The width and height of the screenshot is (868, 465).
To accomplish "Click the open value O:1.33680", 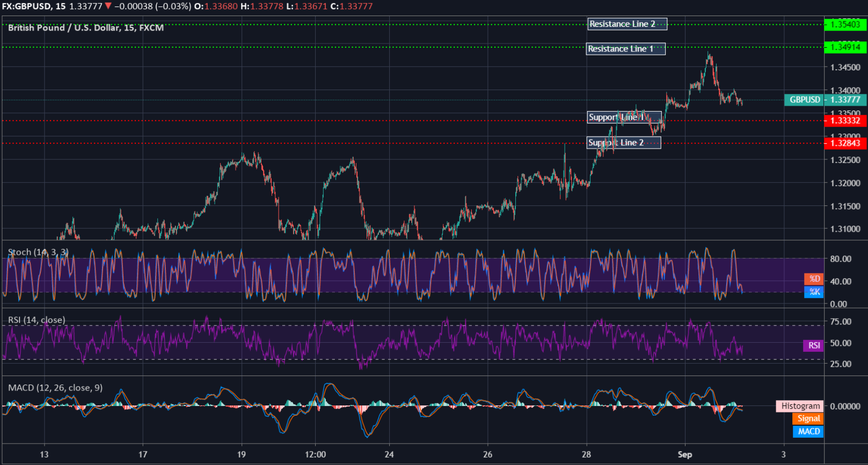I will pyautogui.click(x=216, y=6).
